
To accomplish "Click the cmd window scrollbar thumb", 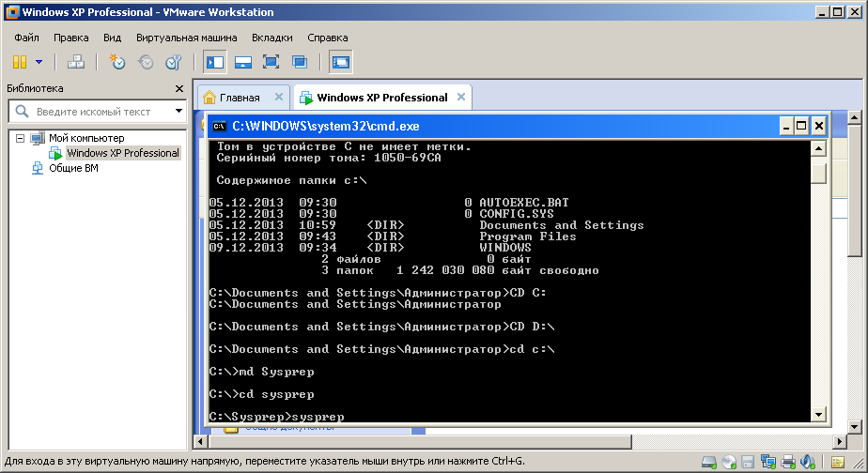I will 818,174.
